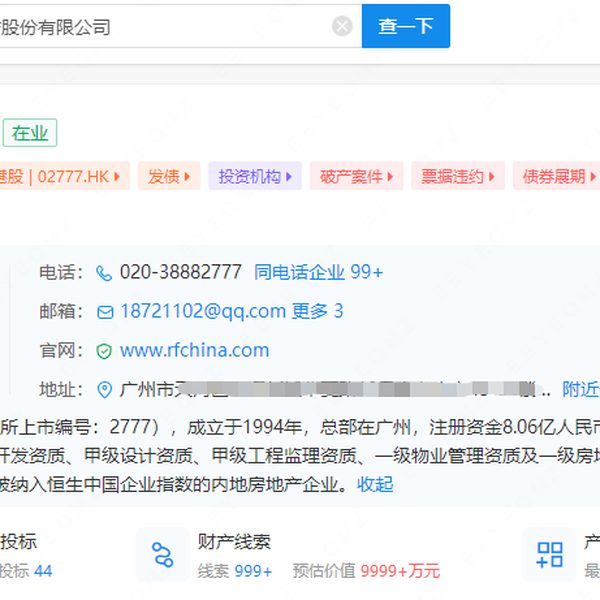Click the location pin address icon

tap(104, 390)
